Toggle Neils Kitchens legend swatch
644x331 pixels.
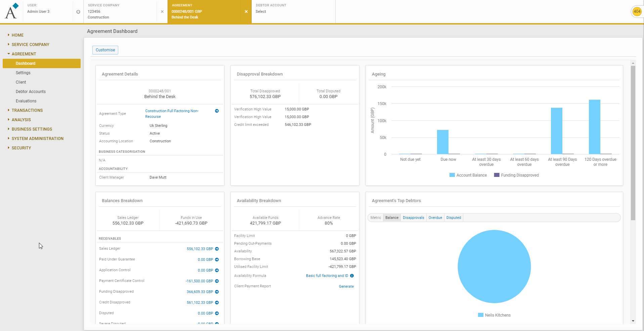[x=480, y=315]
